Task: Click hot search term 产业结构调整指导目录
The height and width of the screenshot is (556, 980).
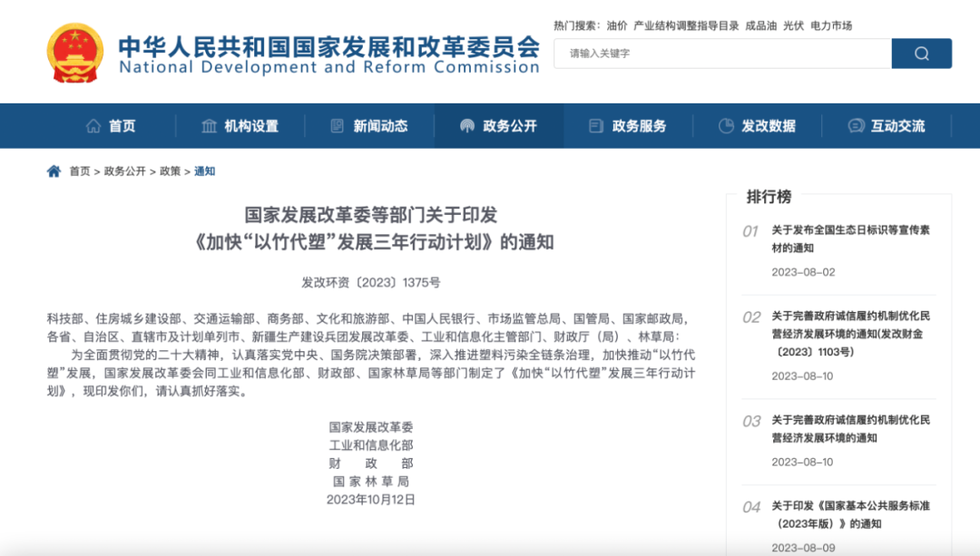Action: coord(686,25)
